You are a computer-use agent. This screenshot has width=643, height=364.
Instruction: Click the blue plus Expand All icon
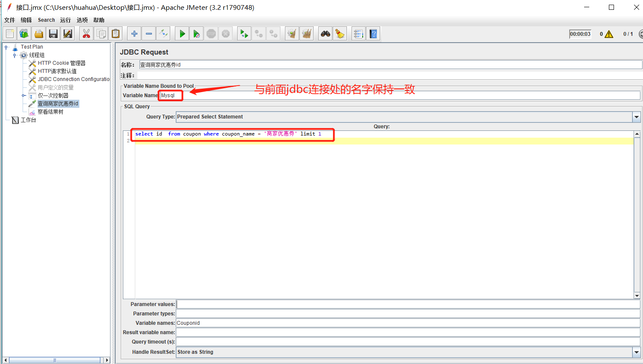pyautogui.click(x=134, y=34)
